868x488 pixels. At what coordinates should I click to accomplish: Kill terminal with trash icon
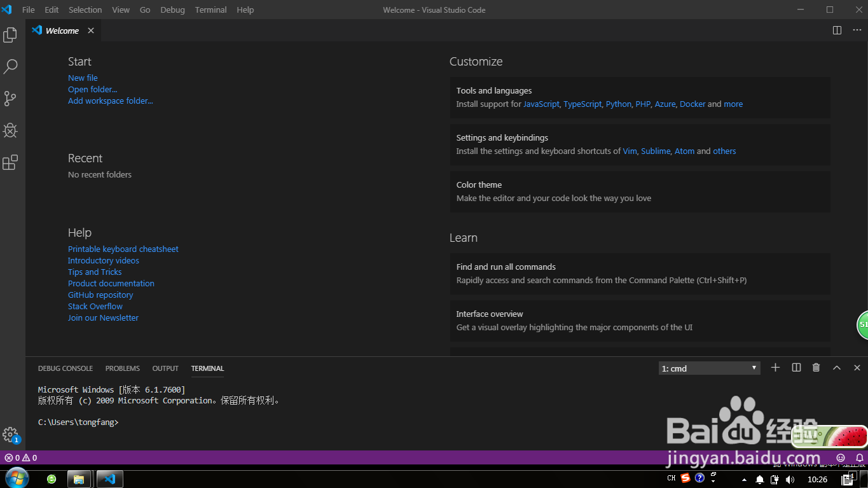816,368
